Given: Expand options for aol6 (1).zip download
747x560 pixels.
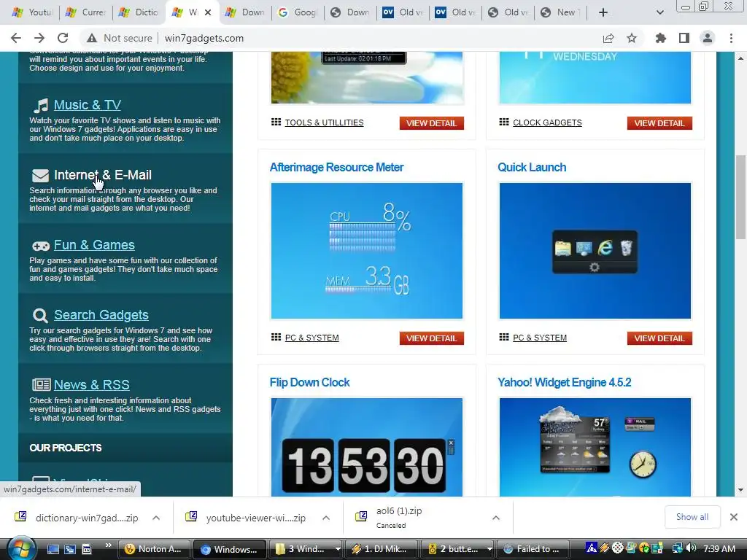Looking at the screenshot, I should 496,518.
